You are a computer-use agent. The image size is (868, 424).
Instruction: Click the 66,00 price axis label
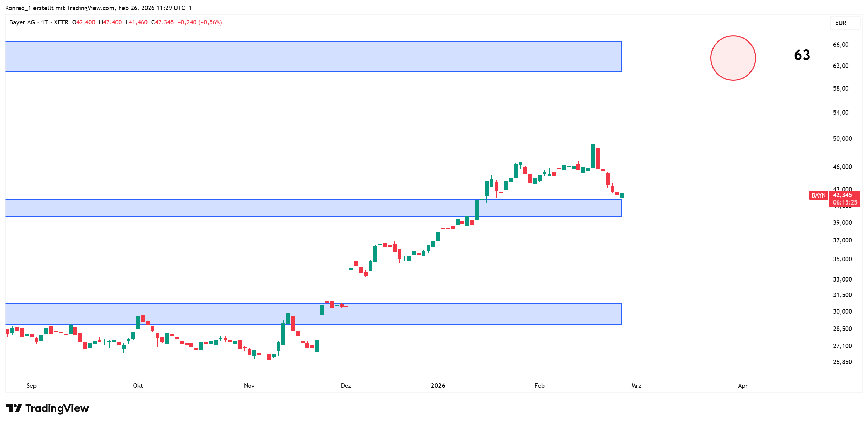(840, 44)
